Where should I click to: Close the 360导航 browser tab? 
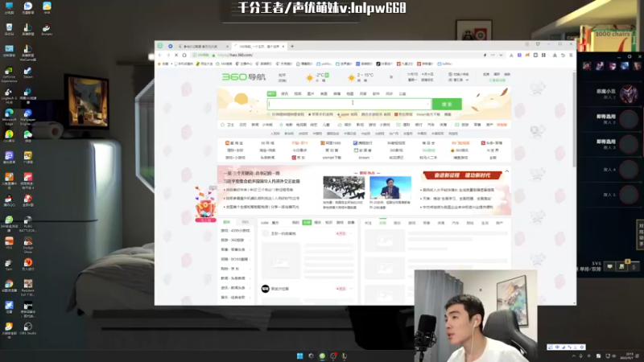(x=283, y=47)
